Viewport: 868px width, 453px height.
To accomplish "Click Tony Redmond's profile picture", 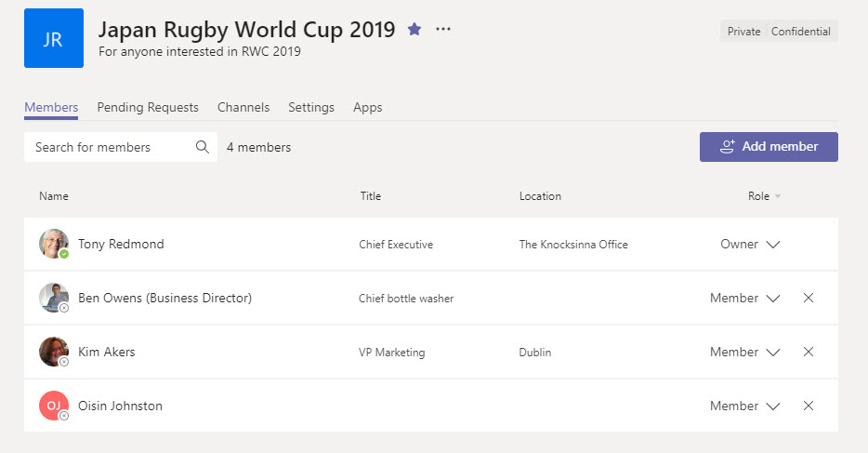I will click(53, 244).
